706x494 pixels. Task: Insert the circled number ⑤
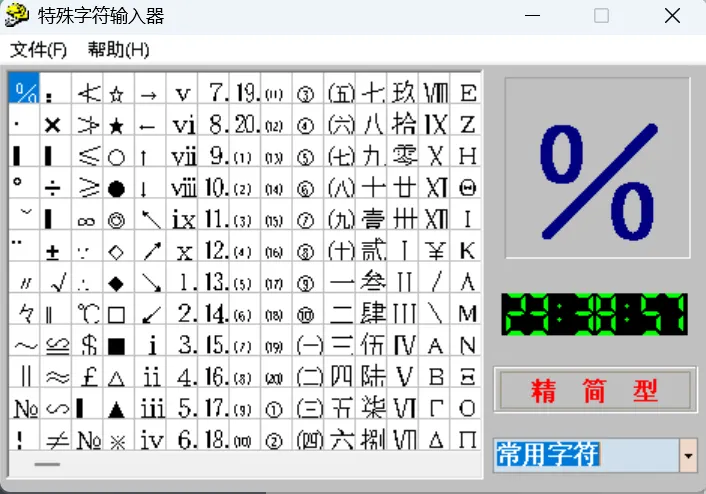(x=308, y=151)
